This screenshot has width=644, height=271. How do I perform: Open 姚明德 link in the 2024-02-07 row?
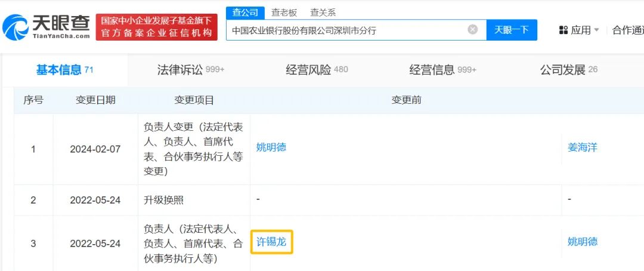(x=271, y=147)
